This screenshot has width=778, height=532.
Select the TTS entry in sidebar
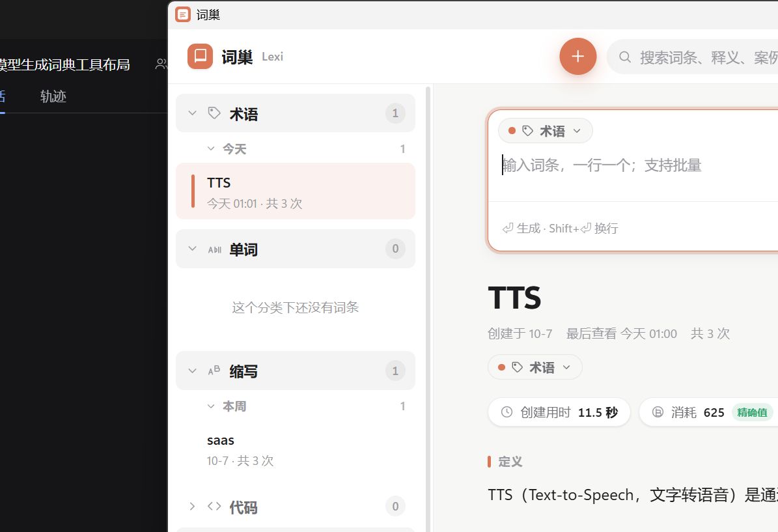[x=296, y=191]
